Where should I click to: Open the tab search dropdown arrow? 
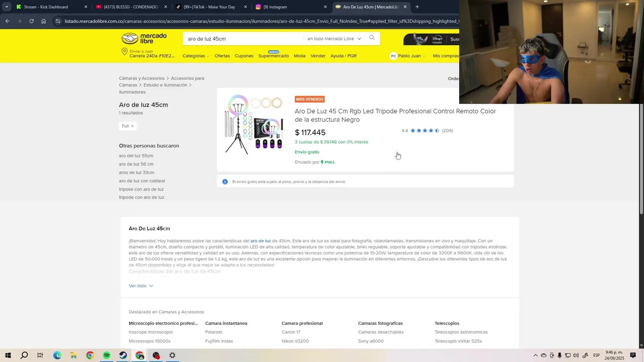tap(6, 7)
